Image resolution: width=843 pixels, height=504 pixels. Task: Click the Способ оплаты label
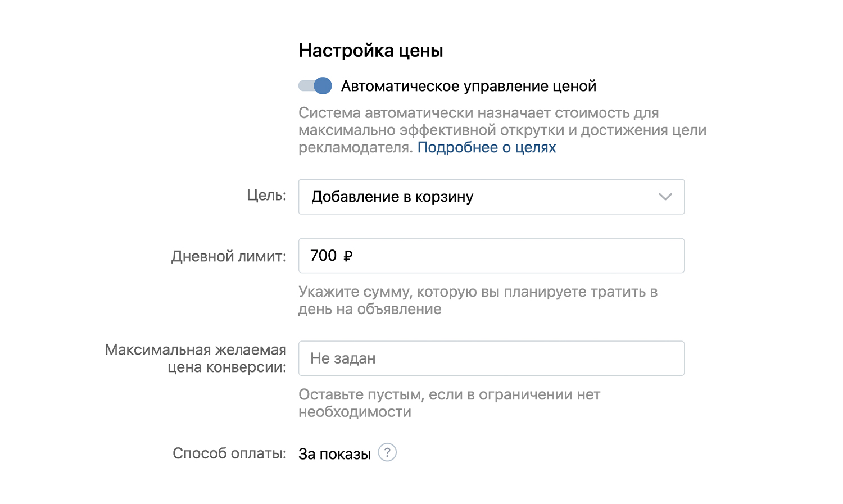tap(229, 452)
